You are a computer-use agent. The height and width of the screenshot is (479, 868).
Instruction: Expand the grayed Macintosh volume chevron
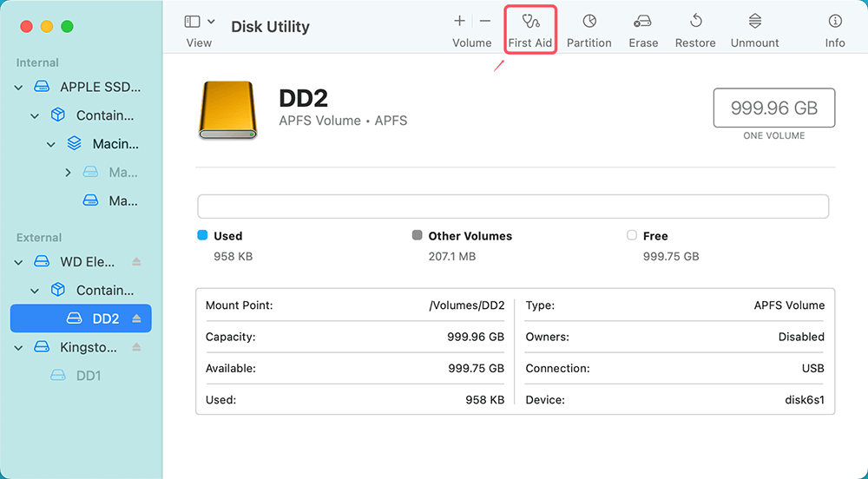tap(69, 173)
